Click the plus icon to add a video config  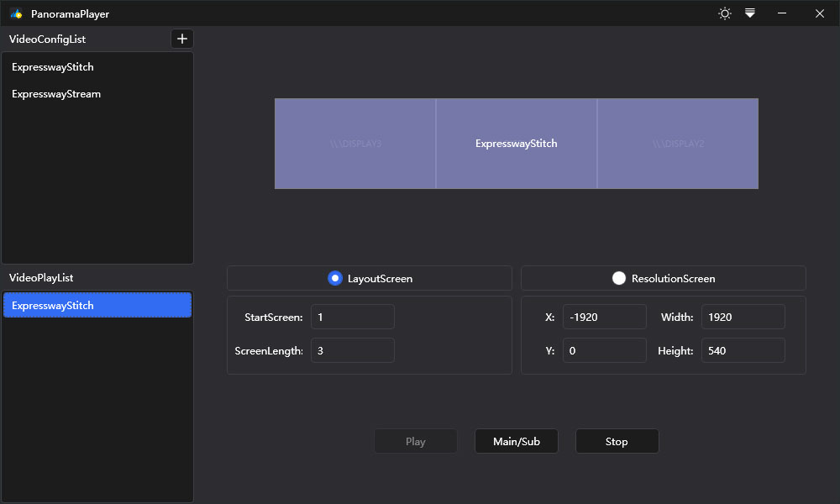pos(181,39)
